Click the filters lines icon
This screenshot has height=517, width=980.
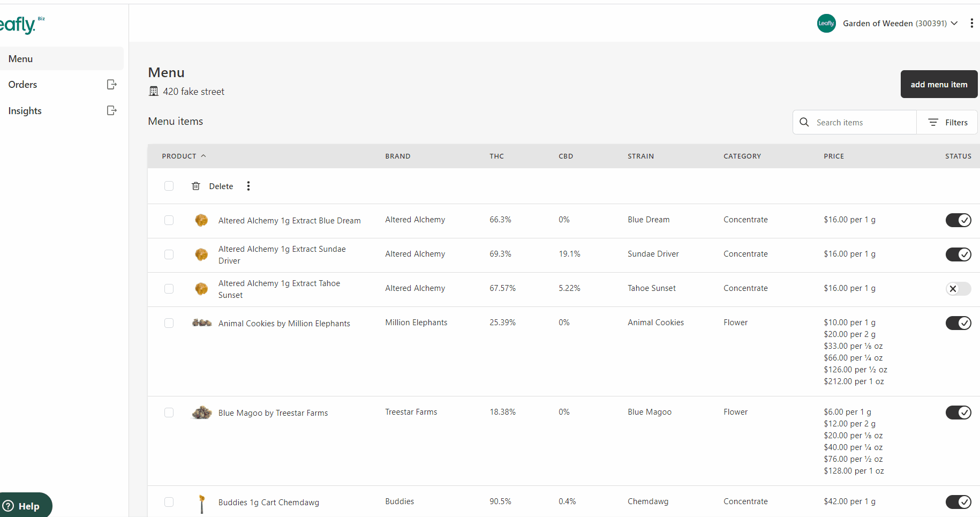[933, 122]
